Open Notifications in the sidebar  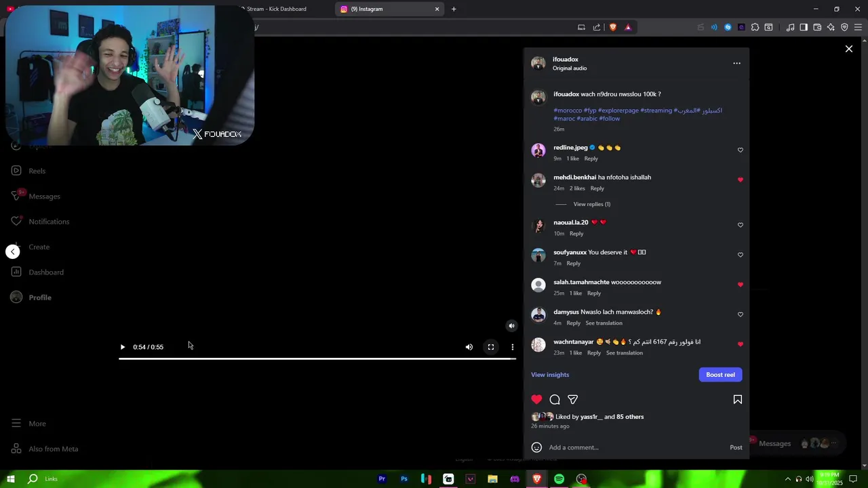coord(41,222)
